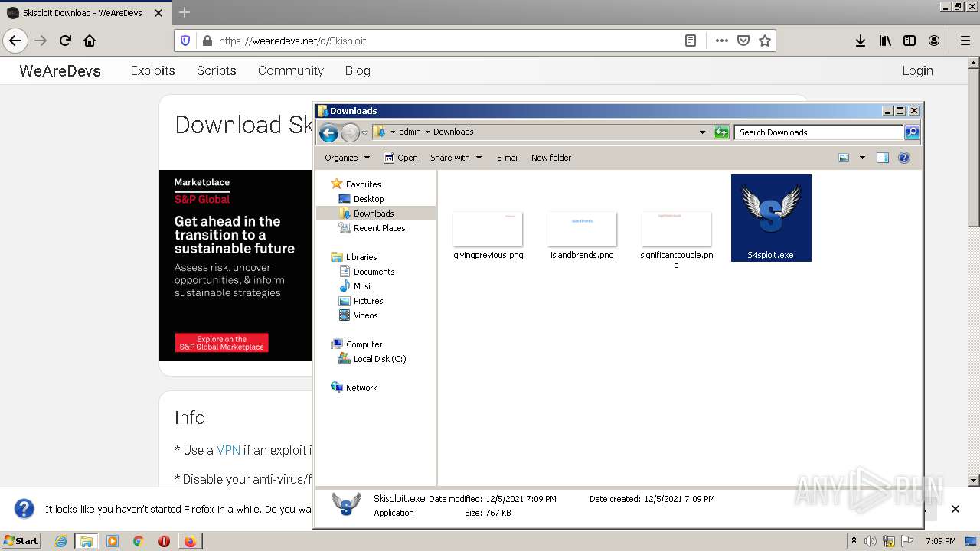This screenshot has width=980, height=551.
Task: Click WeAreDevs site logo
Action: coord(60,70)
